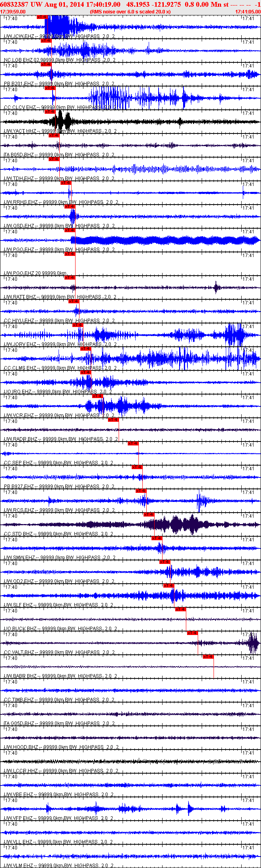Viewport: 261px width, 868px height.
Task: Select the UW.YACT.HHZ station label
Action: pyautogui.click(x=60, y=131)
